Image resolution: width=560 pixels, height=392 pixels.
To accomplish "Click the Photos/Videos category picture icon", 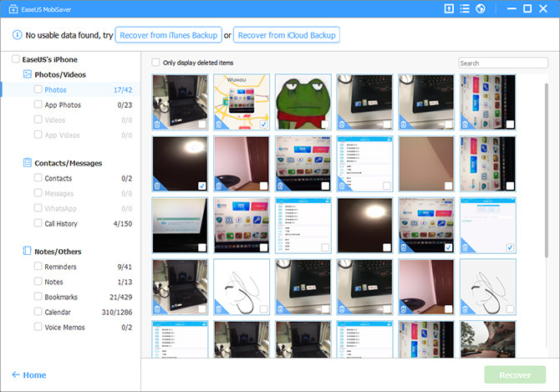I will tap(28, 74).
